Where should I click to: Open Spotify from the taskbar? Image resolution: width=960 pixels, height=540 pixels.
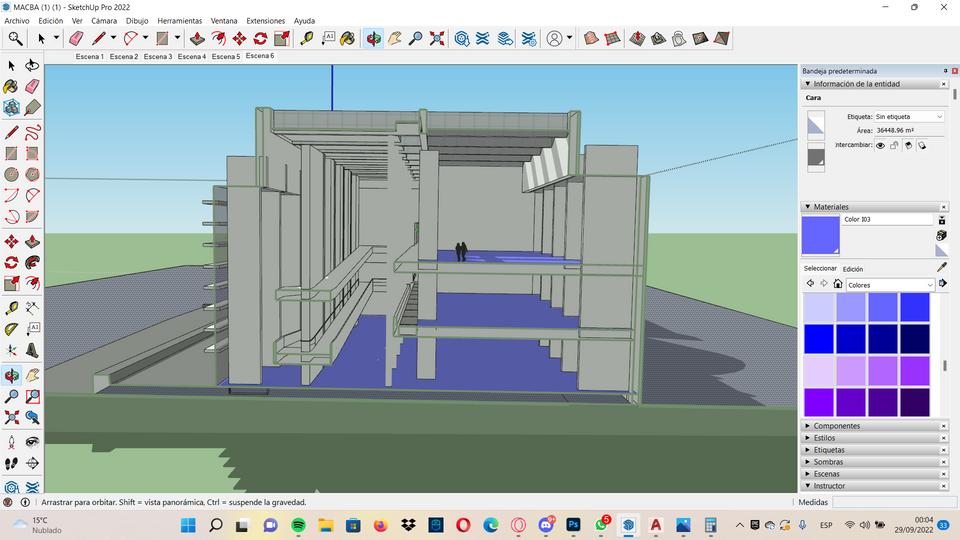click(298, 525)
